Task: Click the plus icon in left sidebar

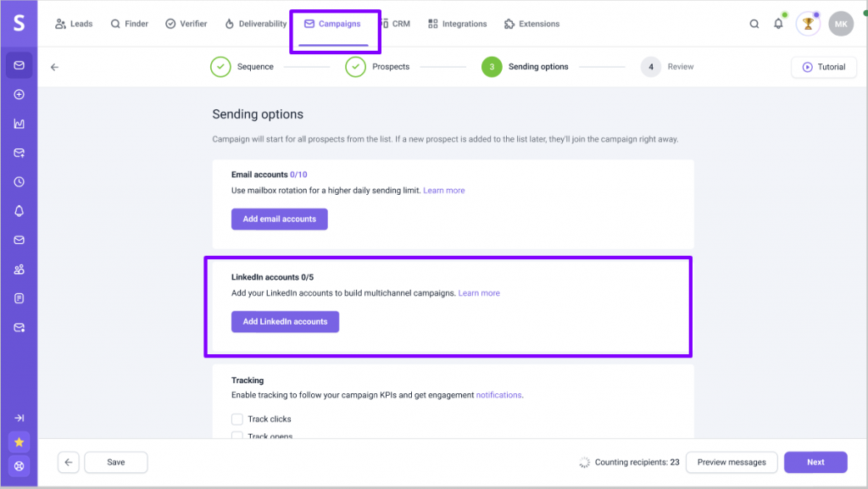Action: pyautogui.click(x=19, y=95)
